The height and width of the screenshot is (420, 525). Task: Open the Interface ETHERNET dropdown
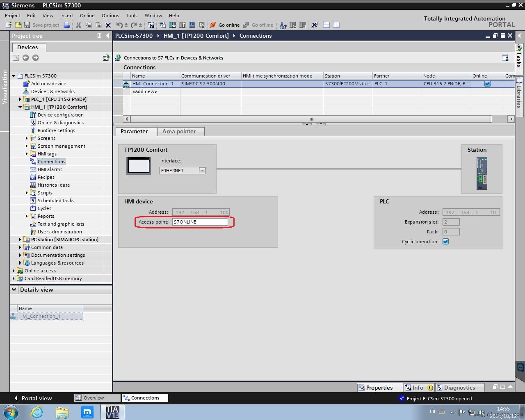(x=202, y=171)
